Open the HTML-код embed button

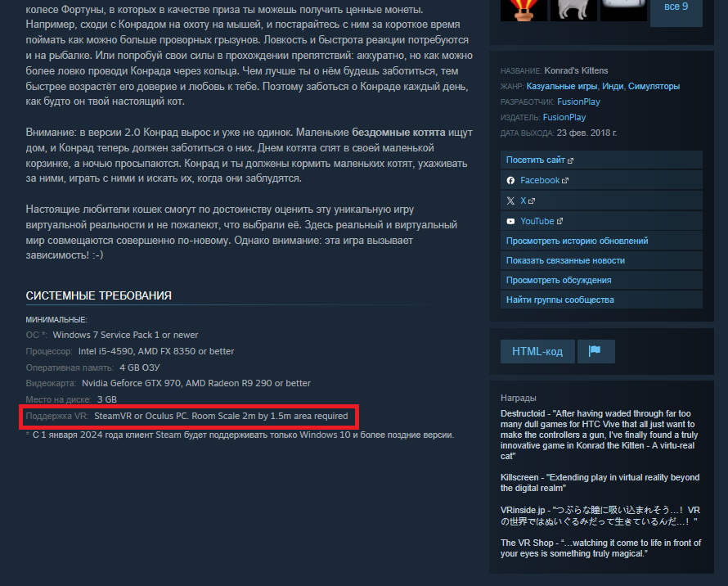click(x=537, y=351)
